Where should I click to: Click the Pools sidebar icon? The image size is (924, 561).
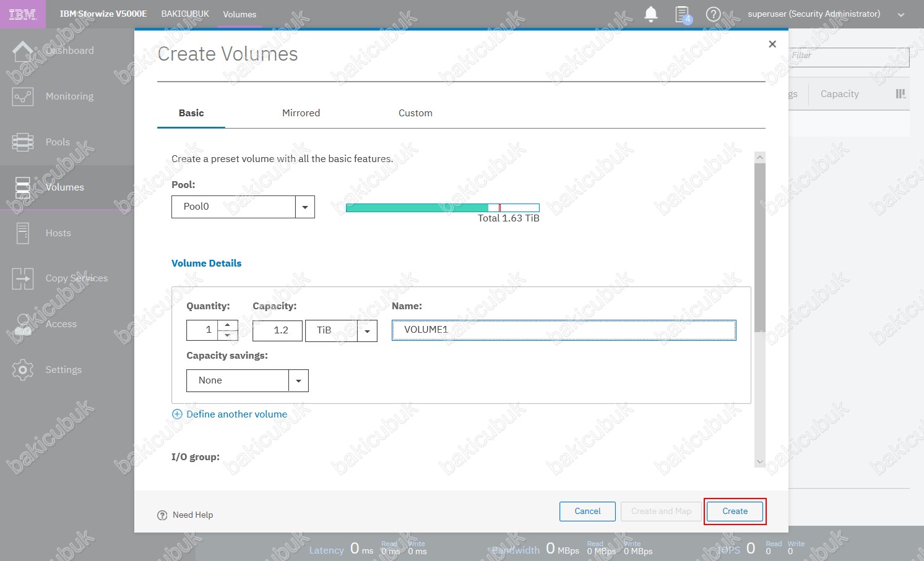[x=23, y=142]
